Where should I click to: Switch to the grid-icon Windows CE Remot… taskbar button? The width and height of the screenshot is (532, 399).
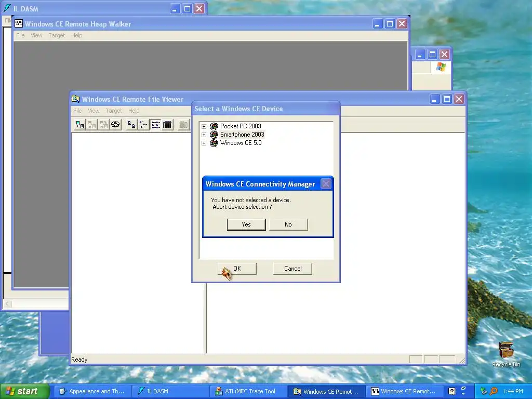(x=404, y=391)
